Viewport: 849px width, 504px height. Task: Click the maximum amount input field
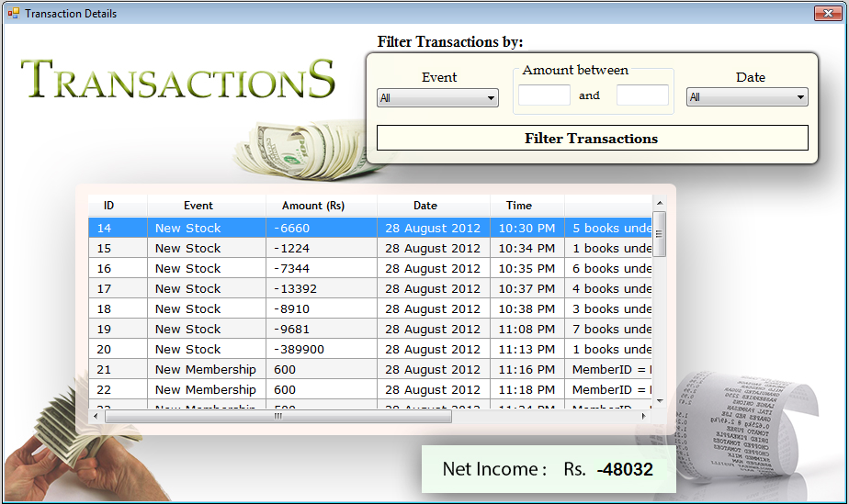point(642,95)
